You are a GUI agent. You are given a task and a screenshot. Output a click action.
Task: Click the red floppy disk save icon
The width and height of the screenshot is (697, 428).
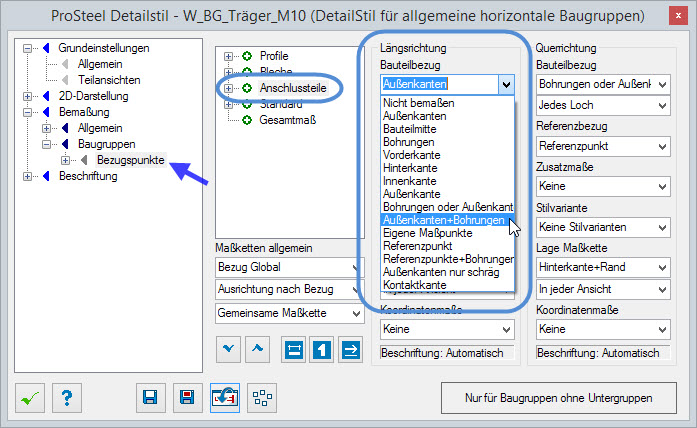[x=188, y=398]
